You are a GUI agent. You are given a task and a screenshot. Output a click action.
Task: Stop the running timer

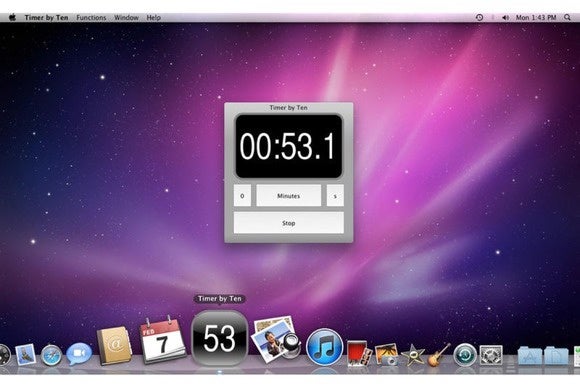[289, 223]
